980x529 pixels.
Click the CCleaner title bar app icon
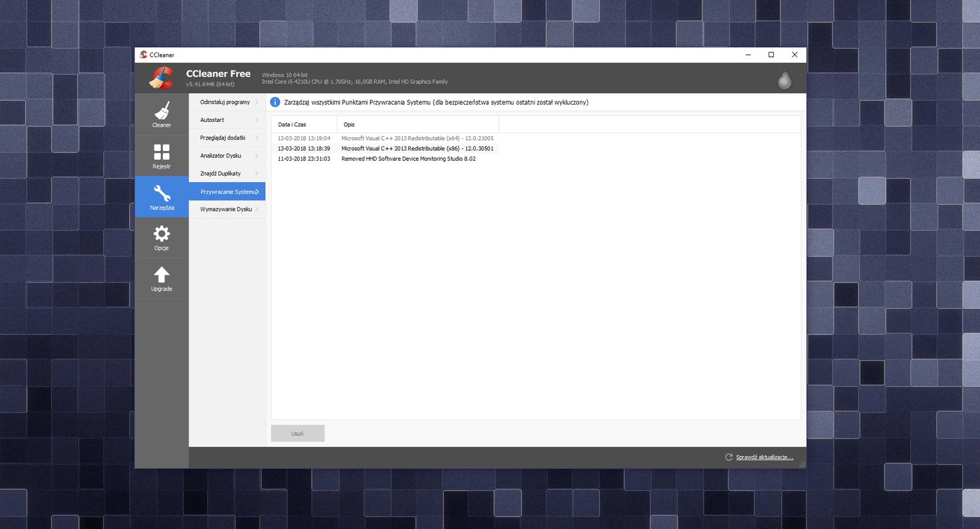click(143, 55)
